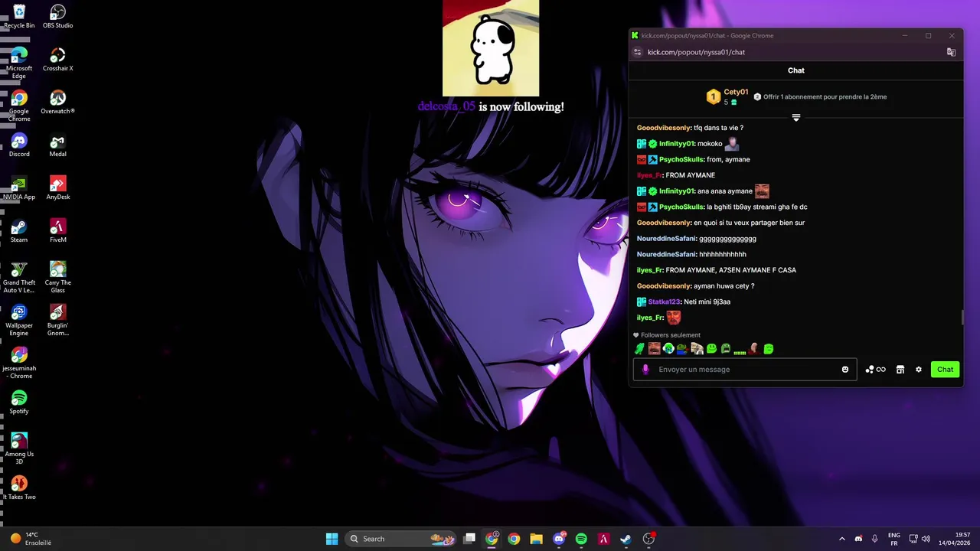Open the Kick shop icon beside settings
Viewport: 980px width, 551px height.
coord(900,370)
